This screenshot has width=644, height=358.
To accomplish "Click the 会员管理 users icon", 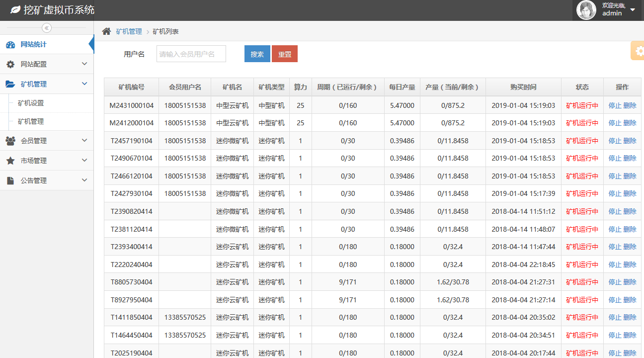I will coord(10,141).
